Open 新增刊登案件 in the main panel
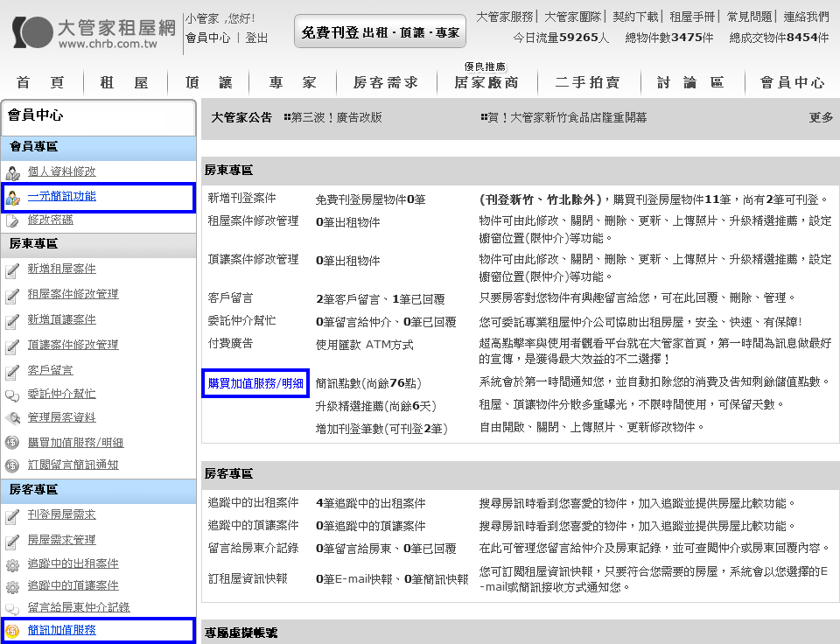This screenshot has width=840, height=644. 241,199
